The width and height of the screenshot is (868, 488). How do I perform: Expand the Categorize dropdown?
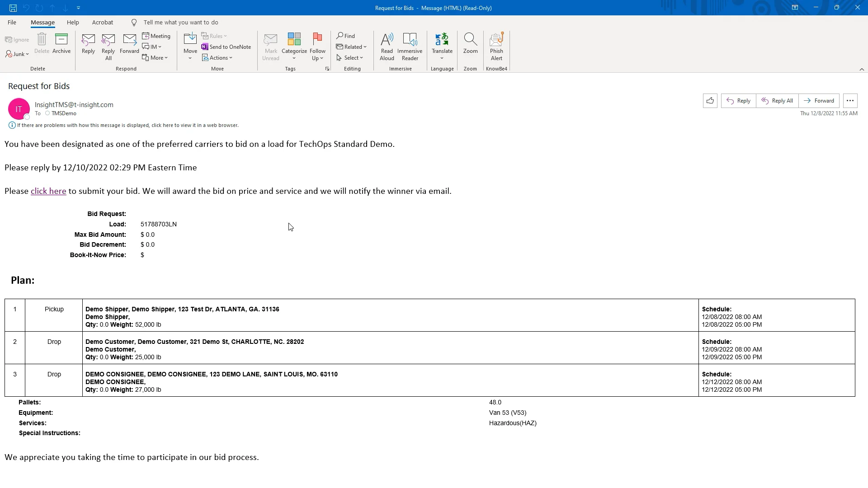(x=294, y=58)
